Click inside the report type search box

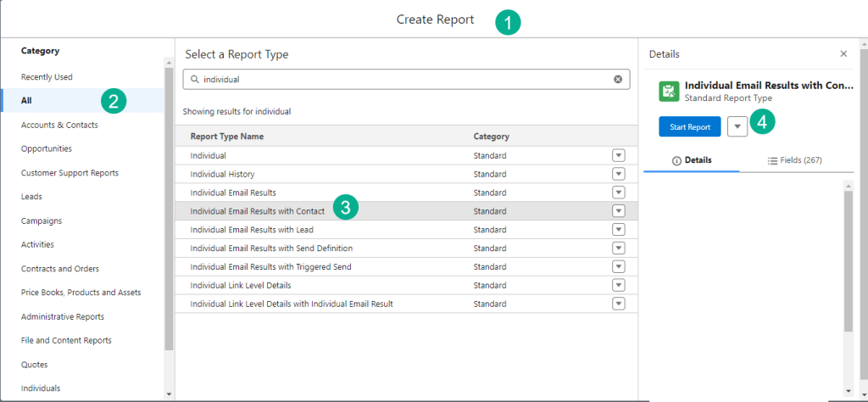point(398,80)
